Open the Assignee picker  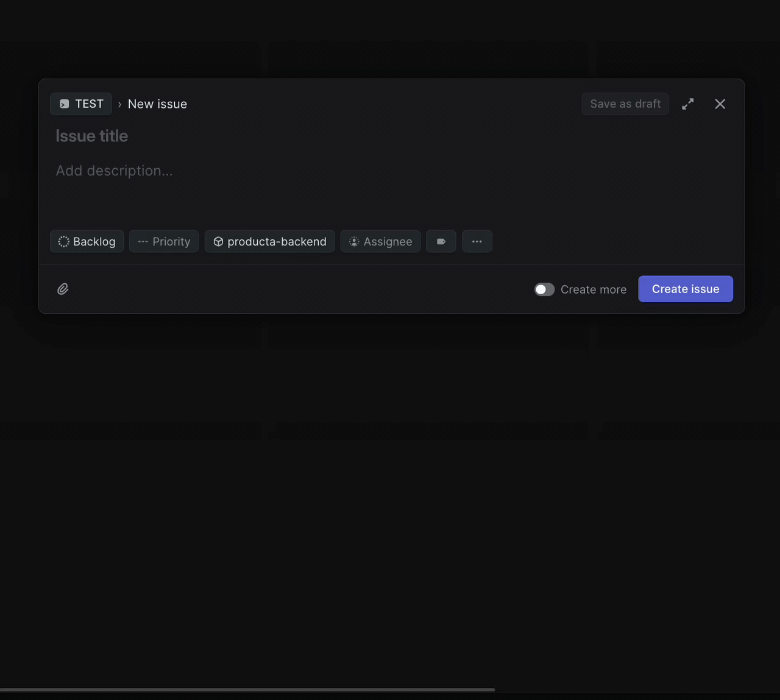[380, 241]
